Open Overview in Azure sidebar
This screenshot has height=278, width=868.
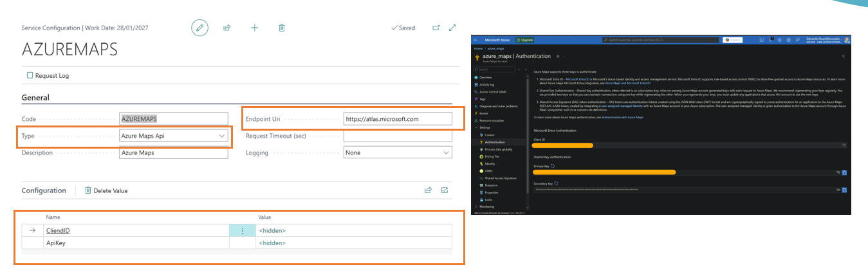tap(485, 77)
